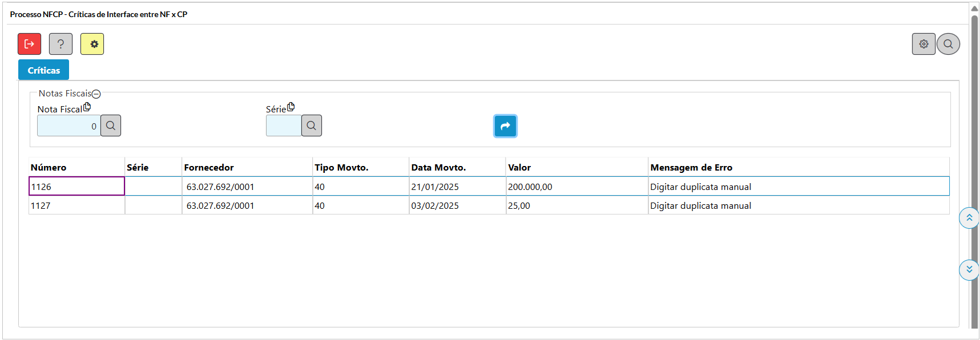
Task: Open help with the question mark icon
Action: [x=61, y=44]
